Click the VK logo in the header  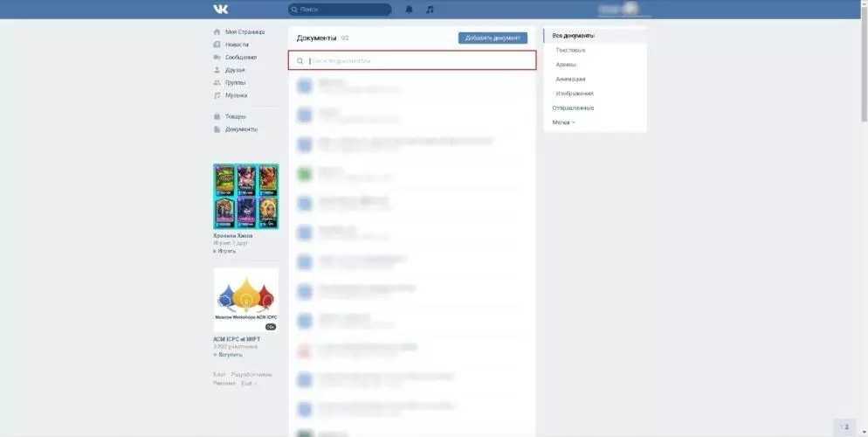click(220, 10)
